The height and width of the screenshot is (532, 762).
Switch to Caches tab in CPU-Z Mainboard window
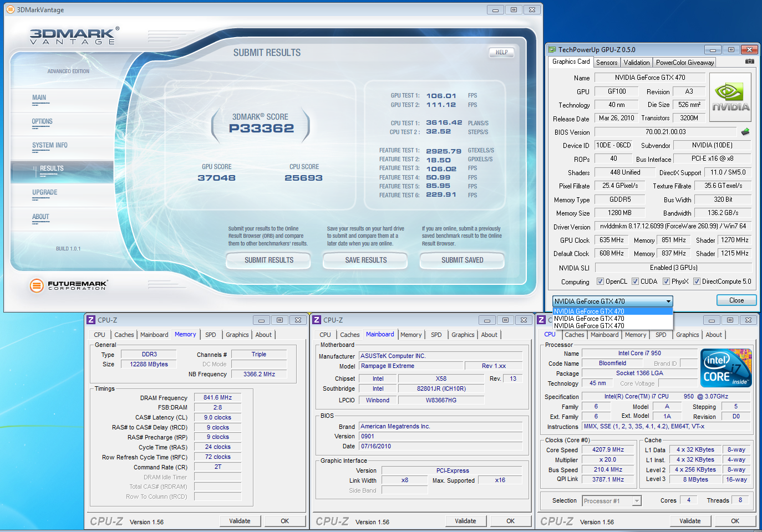pyautogui.click(x=349, y=335)
